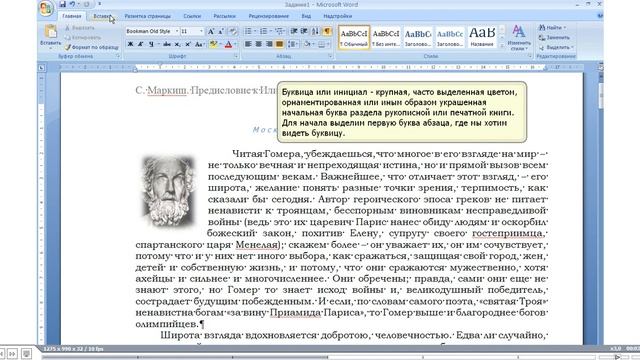This screenshot has height=360, width=640.
Task: Click the bulleted list icon
Action: pyautogui.click(x=248, y=31)
